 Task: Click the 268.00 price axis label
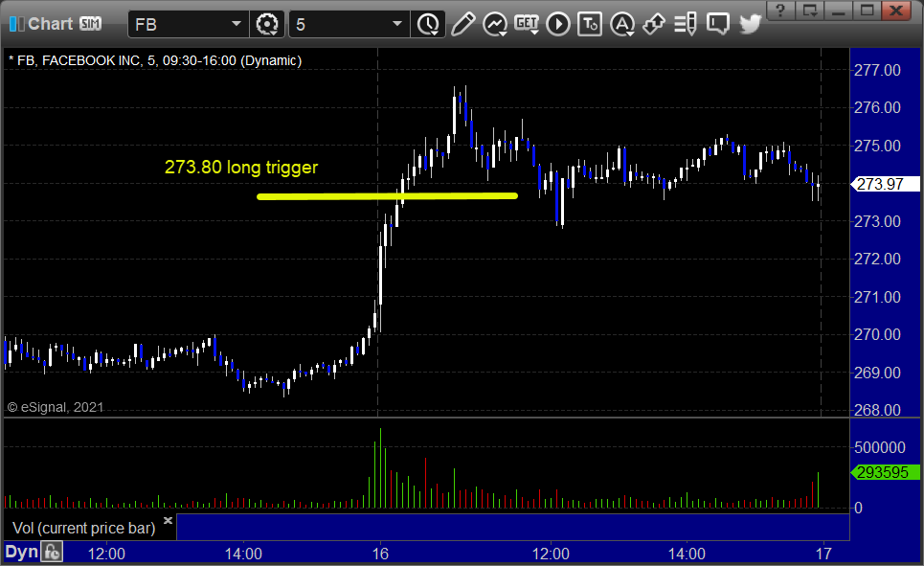pyautogui.click(x=877, y=410)
